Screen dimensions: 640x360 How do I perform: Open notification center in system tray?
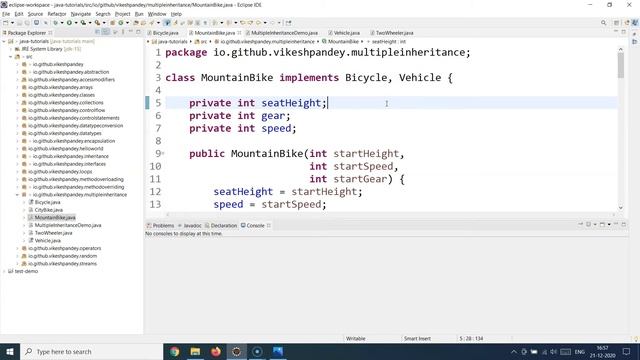point(627,351)
